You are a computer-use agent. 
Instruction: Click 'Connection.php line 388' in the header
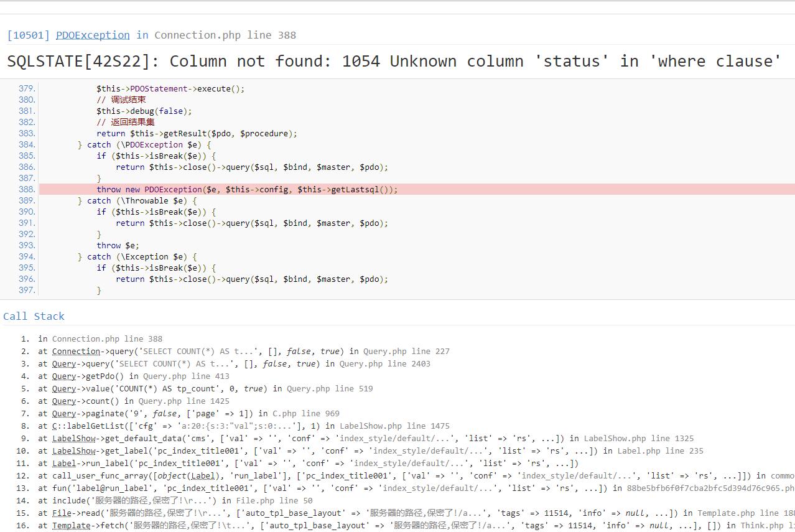click(225, 35)
